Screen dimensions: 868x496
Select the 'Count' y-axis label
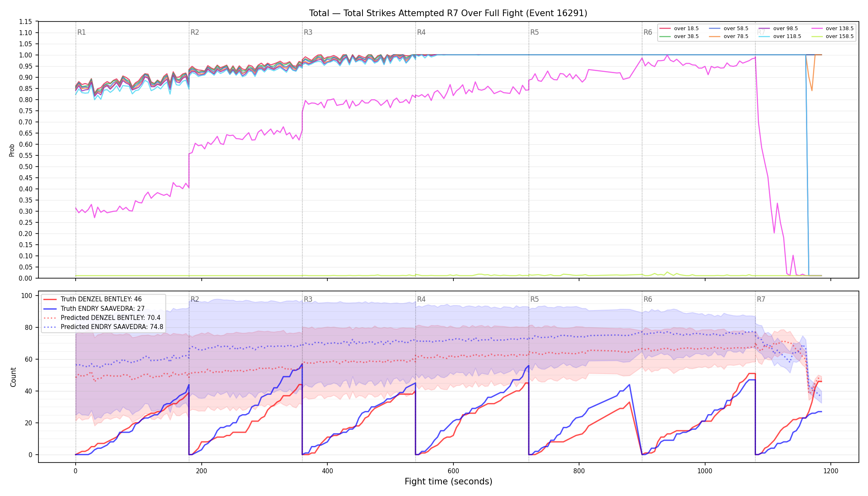click(13, 377)
